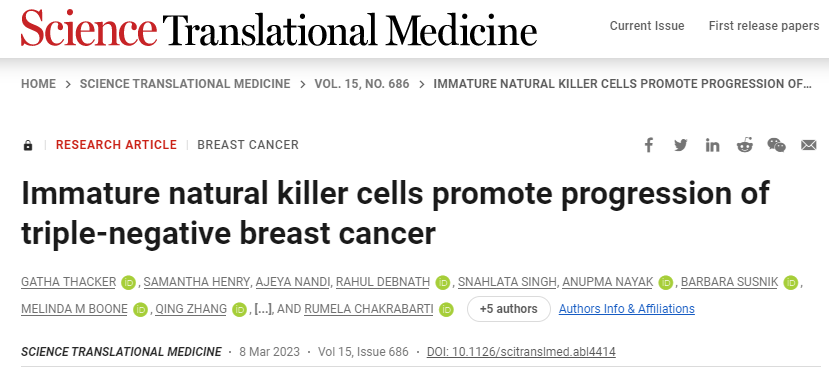The height and width of the screenshot is (371, 829).
Task: Expand the +5 authors button
Action: pyautogui.click(x=509, y=309)
